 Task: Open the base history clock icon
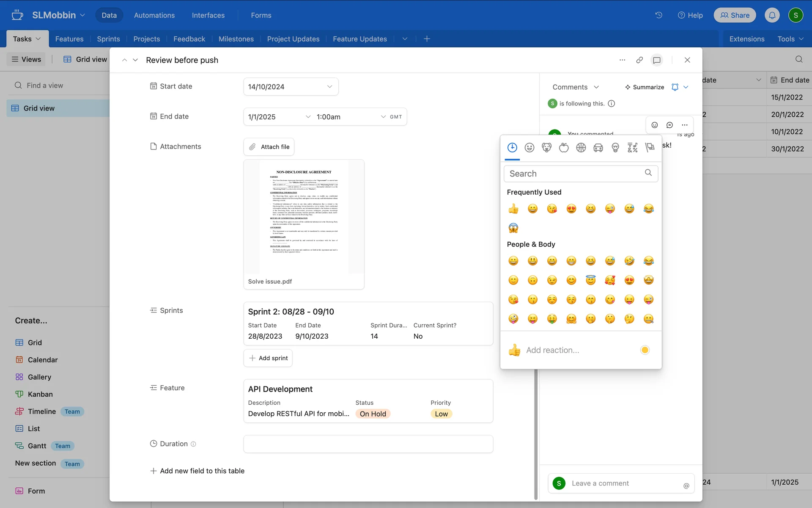(658, 15)
